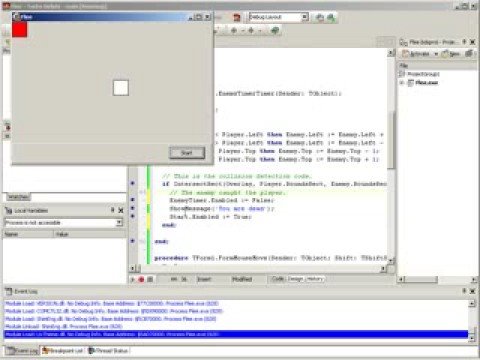
Task: Click the Insert mode indicator in the editor status bar
Action: pyautogui.click(x=204, y=279)
